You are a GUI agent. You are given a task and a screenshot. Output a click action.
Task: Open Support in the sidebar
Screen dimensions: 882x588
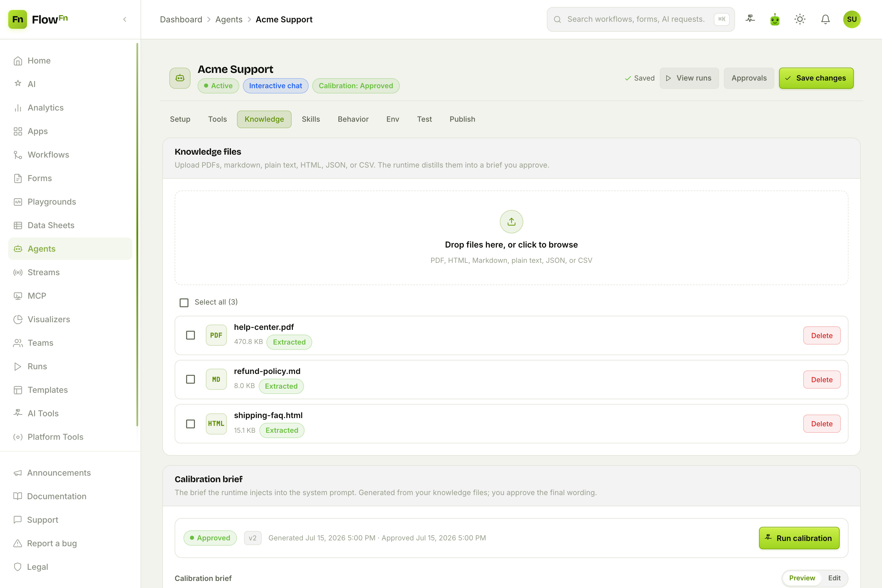(x=70, y=520)
